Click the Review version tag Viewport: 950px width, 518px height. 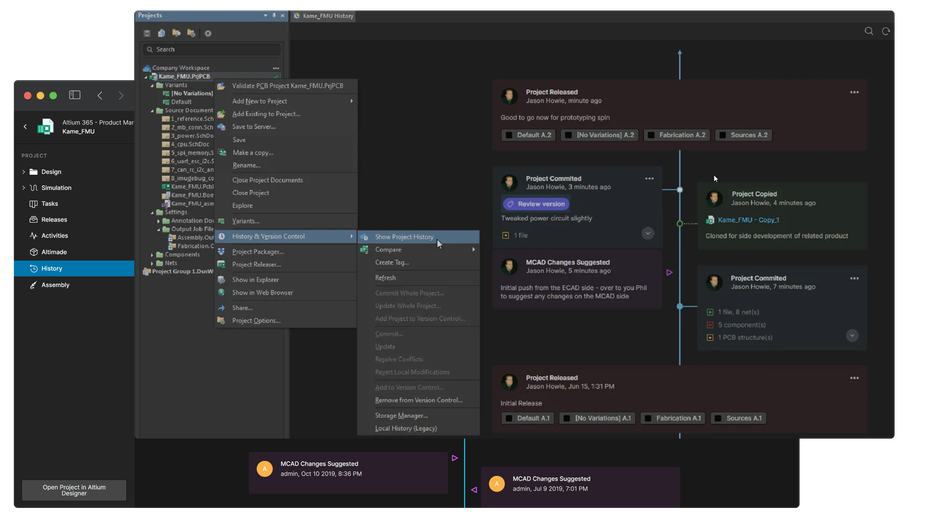536,204
